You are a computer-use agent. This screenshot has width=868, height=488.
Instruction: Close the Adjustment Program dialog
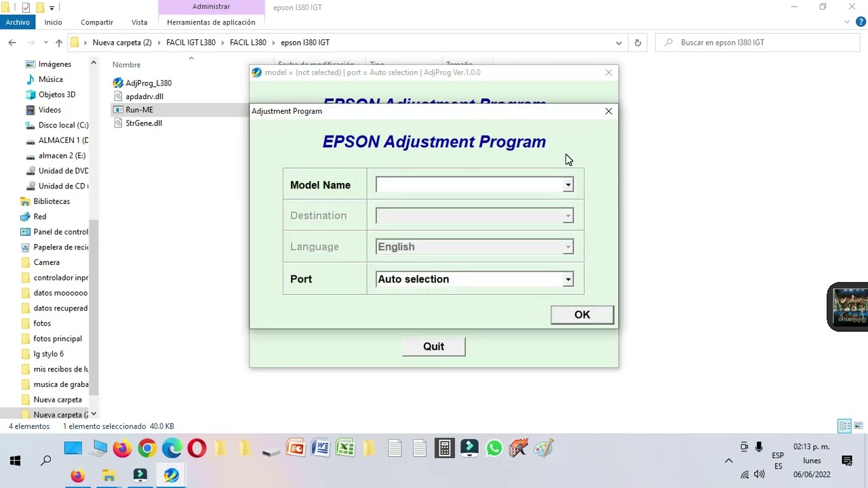(608, 111)
